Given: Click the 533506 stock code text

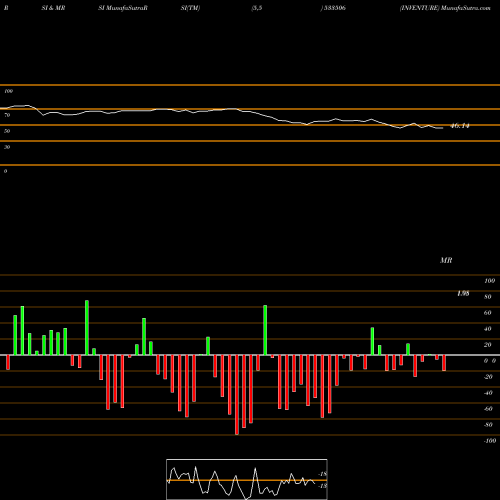Looking at the screenshot, I should [334, 8].
